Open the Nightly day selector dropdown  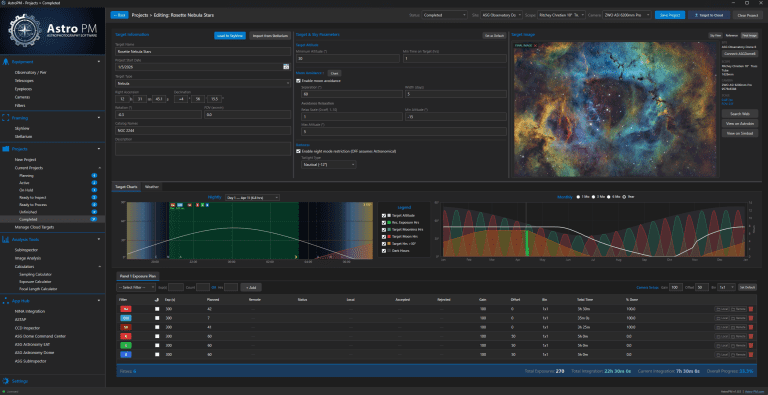click(252, 198)
